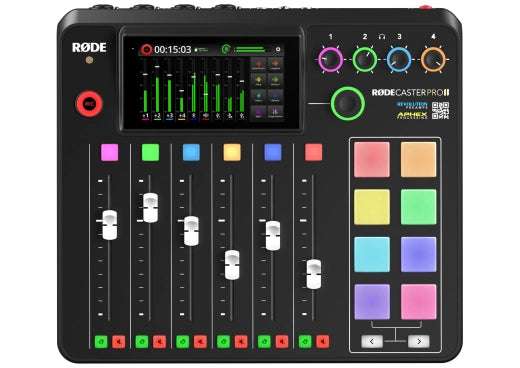Click the large green-ringed main encoder knob
The image size is (520, 368).
pos(348,104)
